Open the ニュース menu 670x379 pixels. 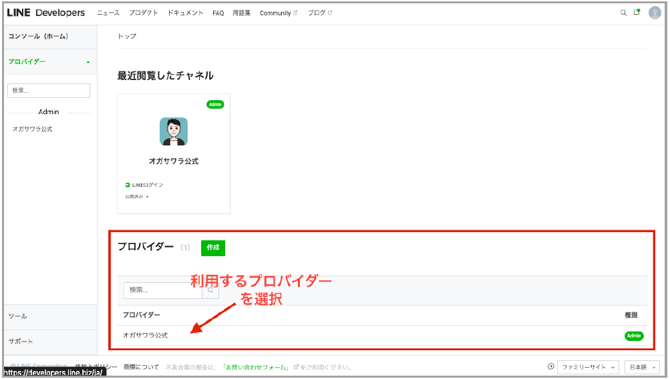[108, 13]
